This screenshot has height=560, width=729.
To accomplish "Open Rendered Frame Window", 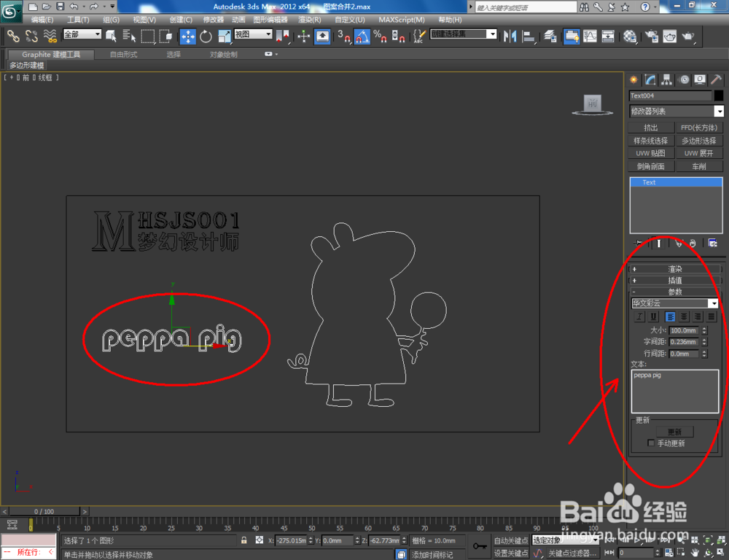I will pyautogui.click(x=670, y=36).
